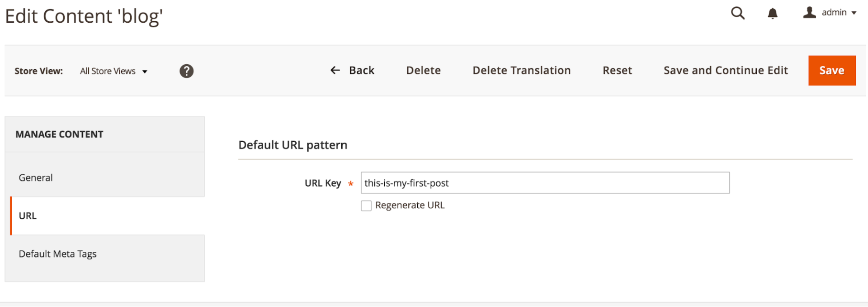Open the search magnifier icon

(738, 13)
